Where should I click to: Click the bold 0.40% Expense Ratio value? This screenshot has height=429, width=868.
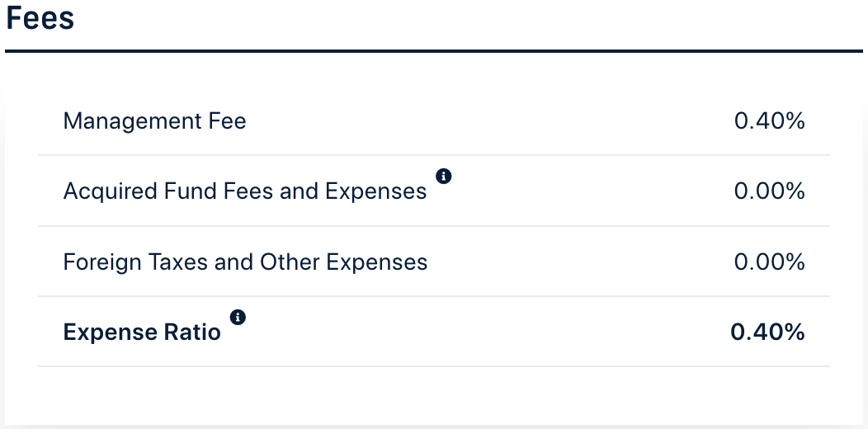pos(767,332)
